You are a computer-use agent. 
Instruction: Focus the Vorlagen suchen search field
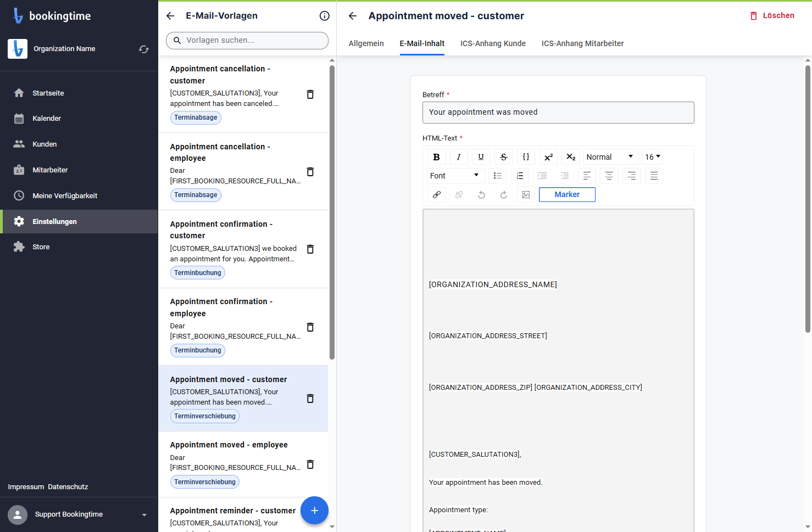[247, 41]
